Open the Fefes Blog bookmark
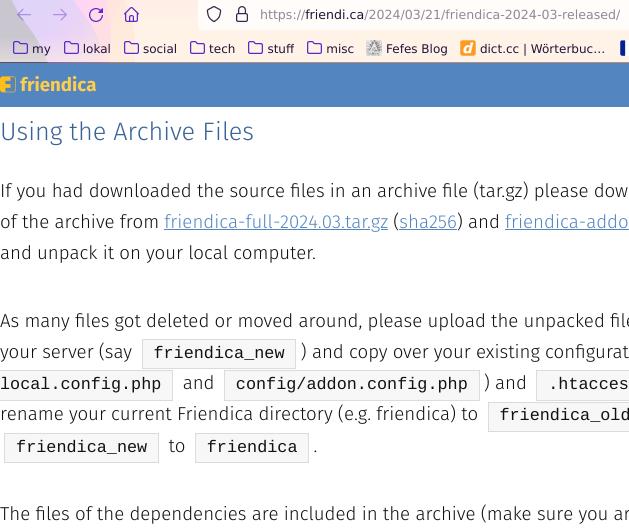629x530 pixels. click(407, 48)
